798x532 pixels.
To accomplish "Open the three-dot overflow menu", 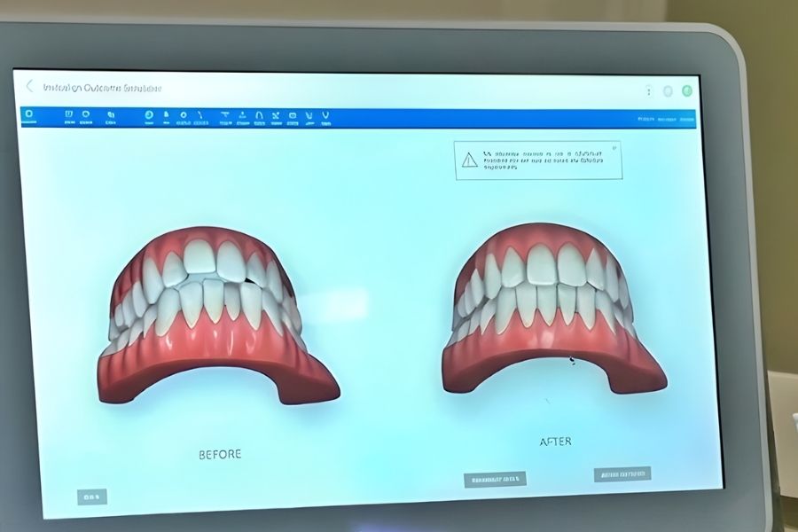I will [x=647, y=90].
